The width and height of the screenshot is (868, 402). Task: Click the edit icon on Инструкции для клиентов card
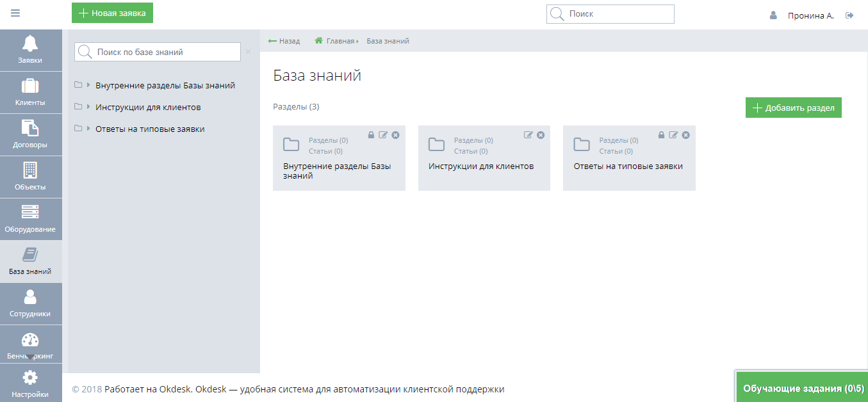[x=528, y=134]
